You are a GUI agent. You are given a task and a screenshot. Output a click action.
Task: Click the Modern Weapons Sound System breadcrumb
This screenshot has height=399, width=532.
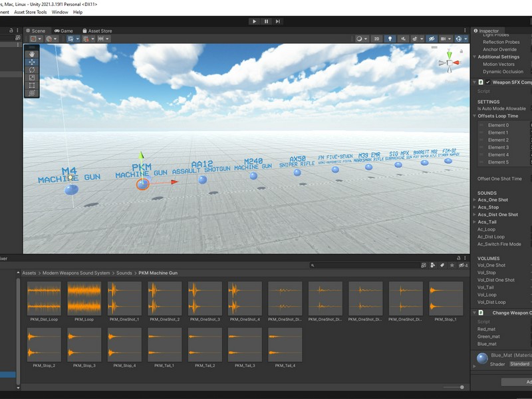tap(76, 273)
